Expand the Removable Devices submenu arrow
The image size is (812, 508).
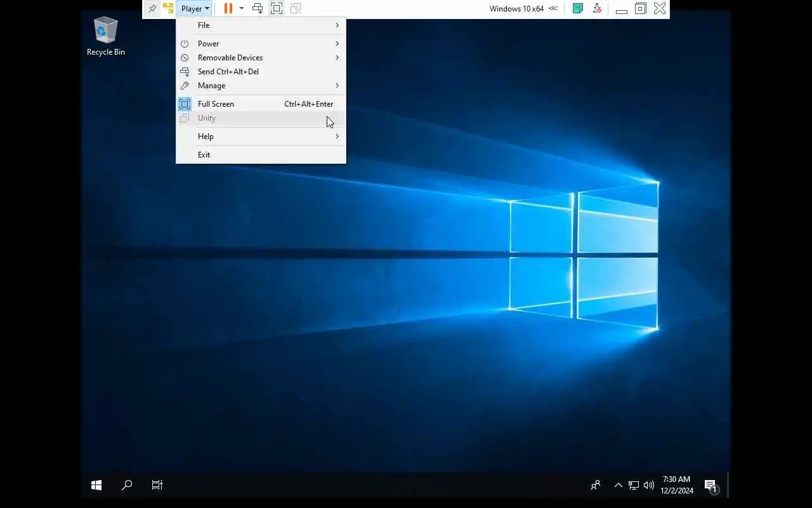coord(337,58)
